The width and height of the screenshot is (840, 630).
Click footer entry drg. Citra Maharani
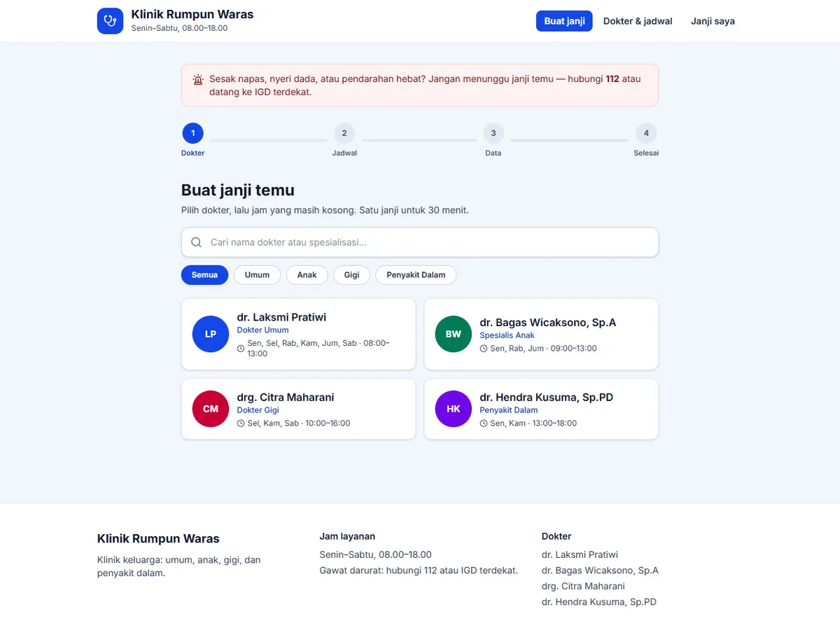(x=583, y=586)
